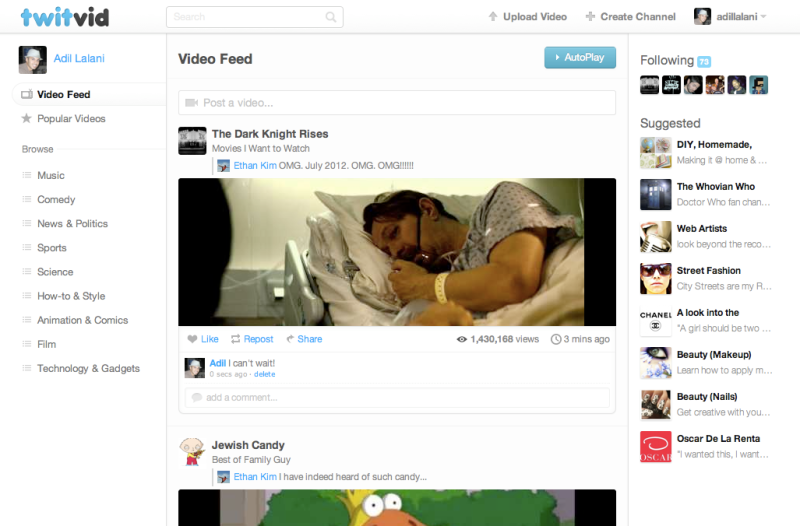Screen dimensions: 800x526
Task: Click the Stewie Jewish Candy thumbnail
Action: coord(192,451)
